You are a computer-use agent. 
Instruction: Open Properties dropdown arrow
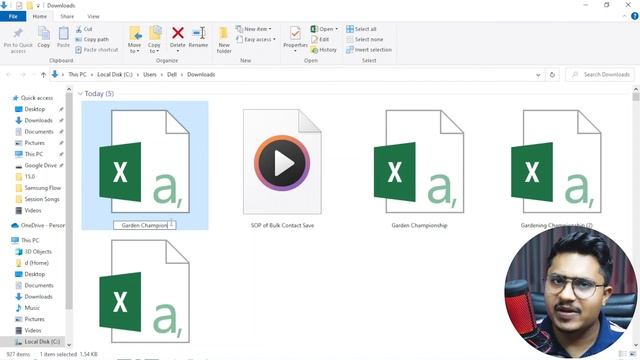point(295,51)
